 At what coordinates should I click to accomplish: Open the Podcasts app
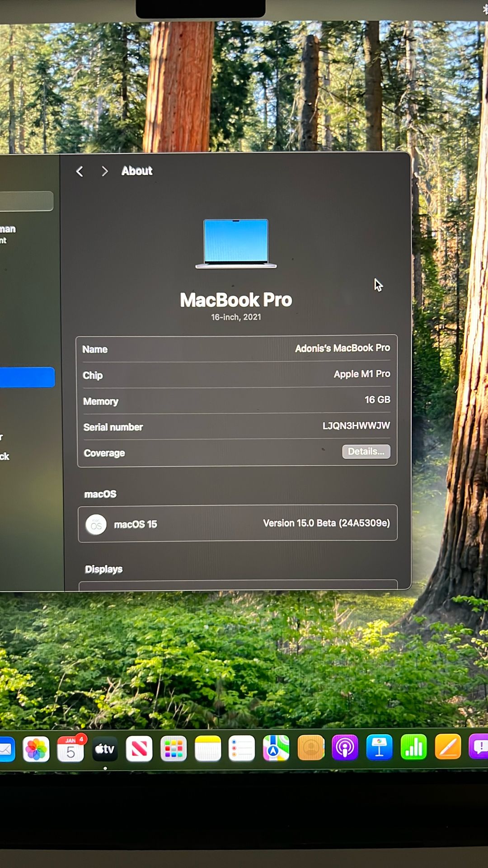click(345, 747)
